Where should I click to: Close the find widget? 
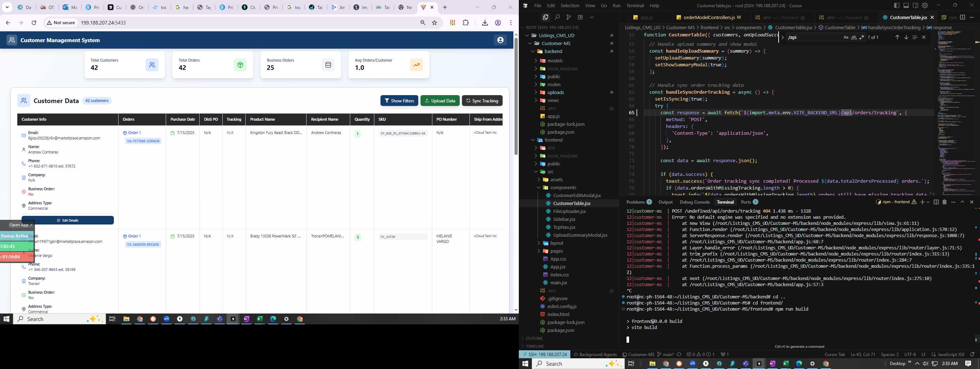click(x=924, y=37)
